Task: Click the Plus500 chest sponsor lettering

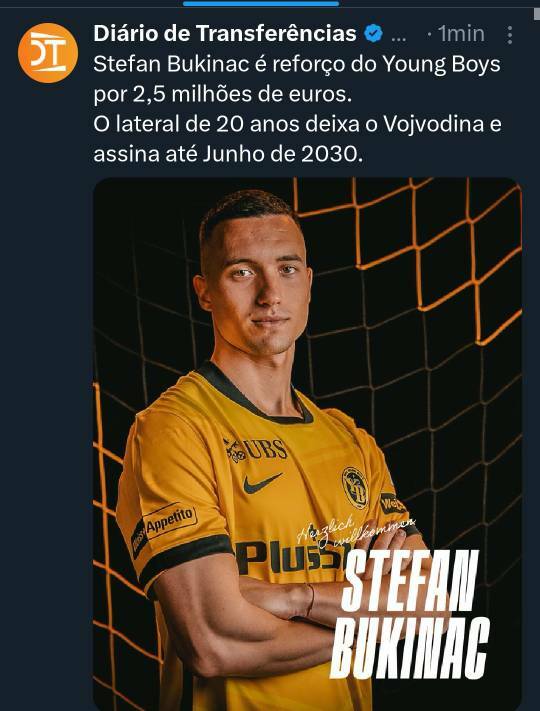Action: click(x=290, y=557)
